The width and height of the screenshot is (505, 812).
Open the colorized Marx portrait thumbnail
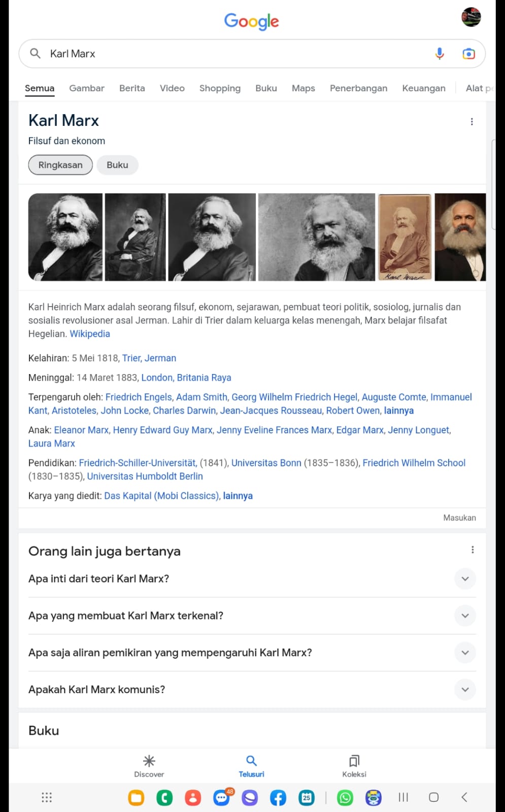(460, 237)
